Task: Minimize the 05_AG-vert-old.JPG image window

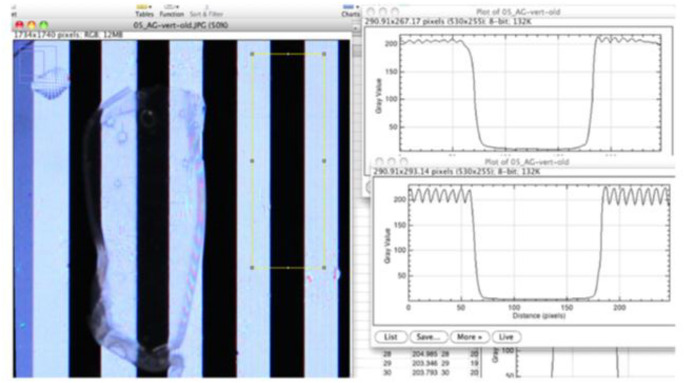Action: (31, 25)
